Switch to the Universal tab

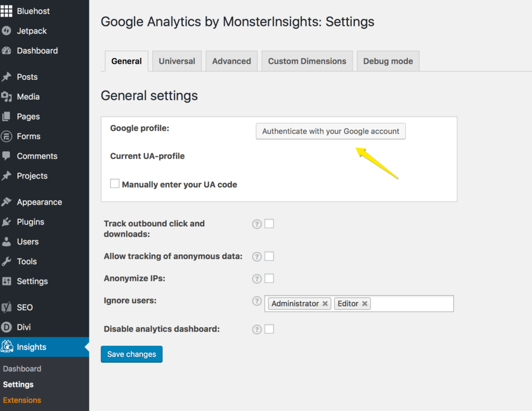pos(177,61)
